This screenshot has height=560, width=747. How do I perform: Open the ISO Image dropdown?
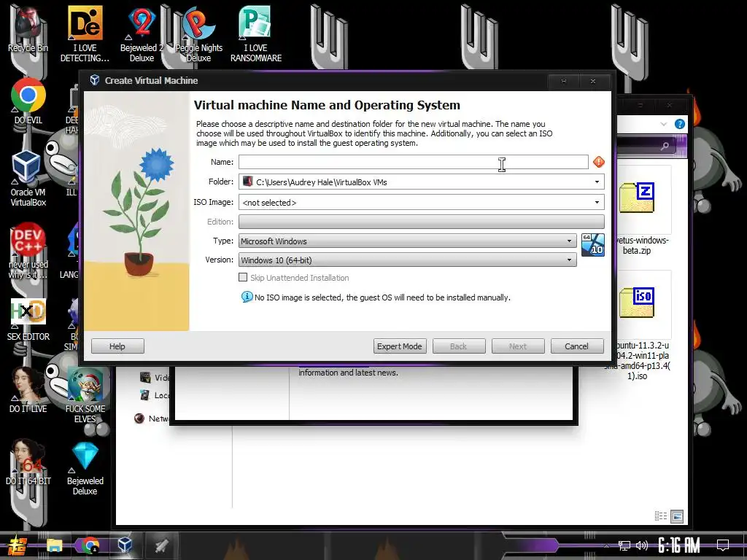(x=597, y=203)
